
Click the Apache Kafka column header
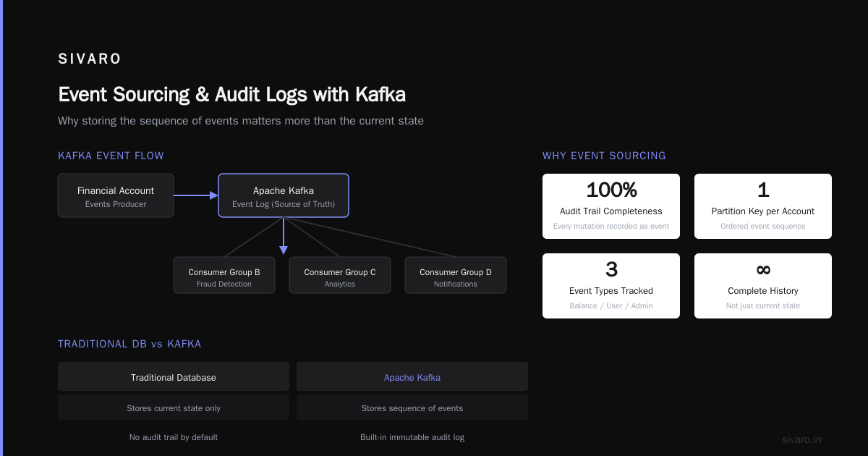pos(412,377)
